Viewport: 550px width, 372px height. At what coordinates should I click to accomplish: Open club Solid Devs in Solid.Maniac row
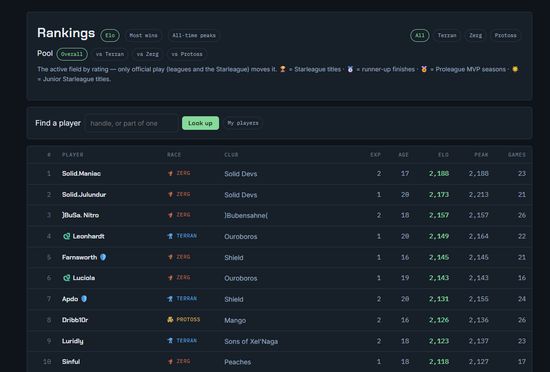[241, 174]
